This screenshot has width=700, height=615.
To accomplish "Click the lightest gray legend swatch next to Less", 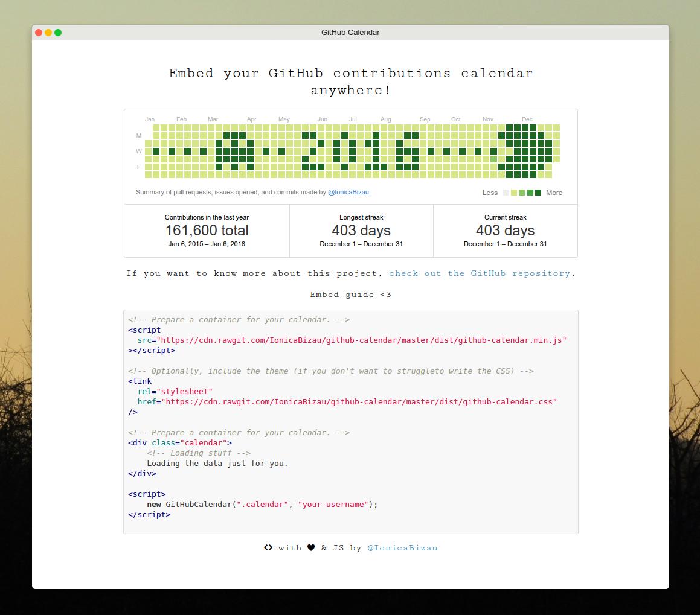I will [506, 193].
